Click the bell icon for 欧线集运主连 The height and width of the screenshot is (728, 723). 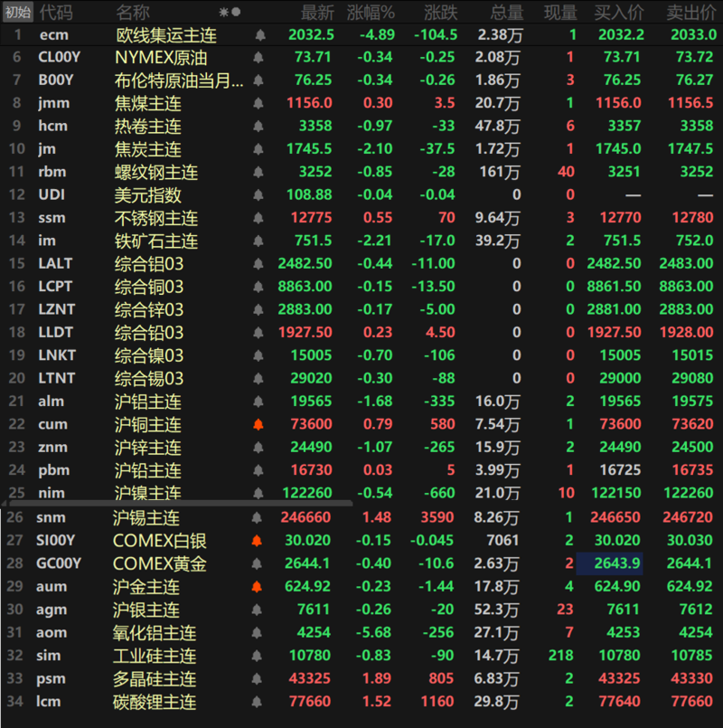pos(260,35)
